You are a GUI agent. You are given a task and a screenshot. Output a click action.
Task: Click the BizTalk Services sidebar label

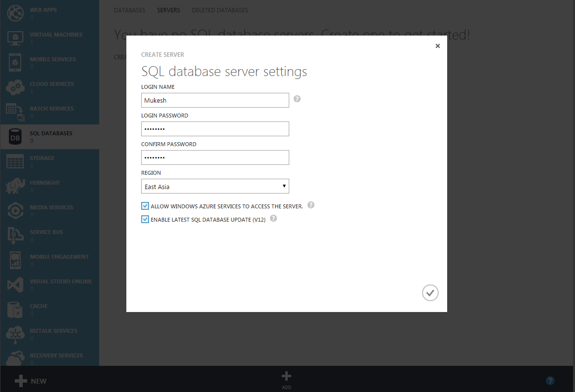[53, 331]
